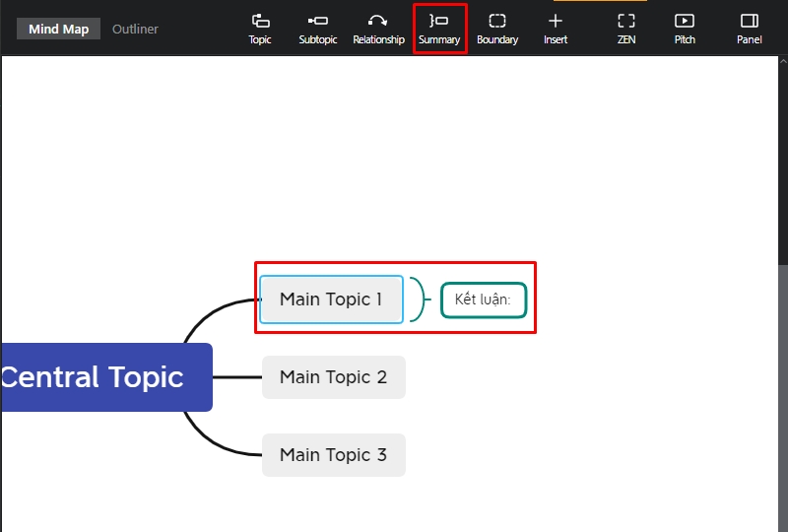Click the Kết luận: summary box
The image size is (788, 532).
pyautogui.click(x=484, y=300)
